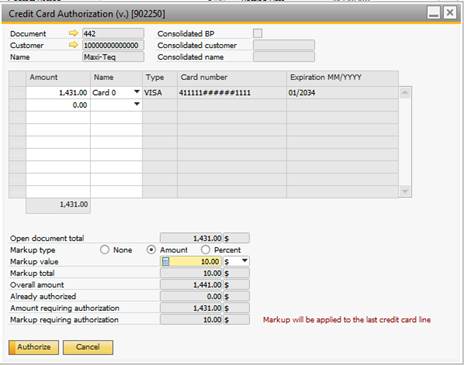464x365 pixels.
Task: Click the Name field Maxi-Teq
Action: click(x=113, y=57)
